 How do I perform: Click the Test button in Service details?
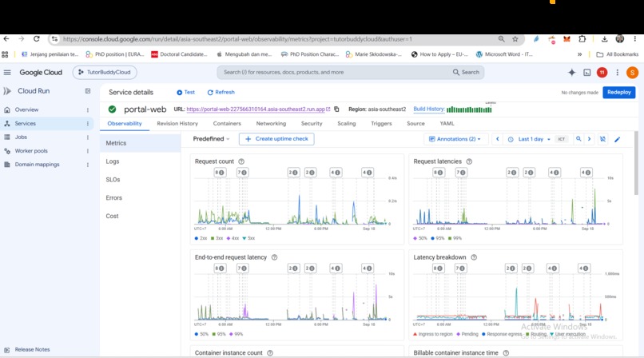pos(185,93)
